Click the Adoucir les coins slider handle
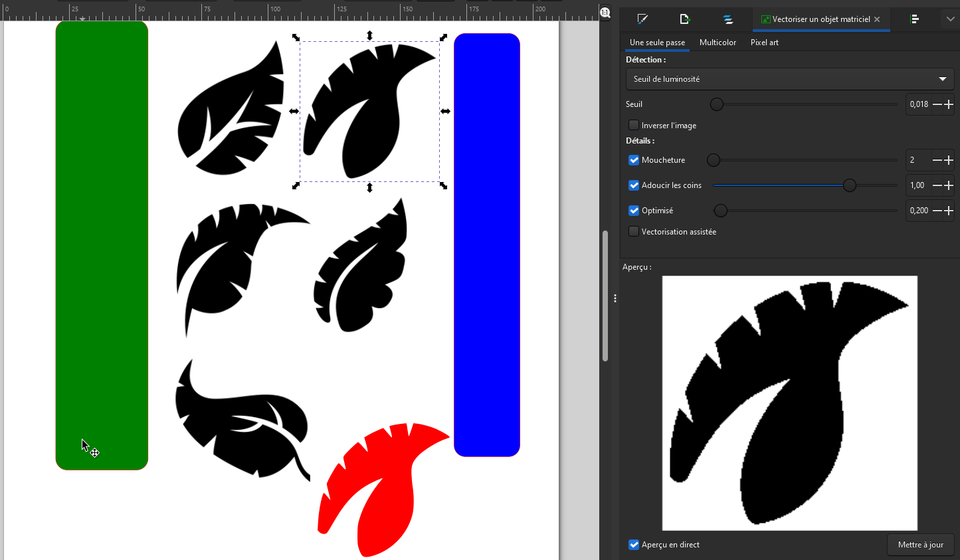 849,185
